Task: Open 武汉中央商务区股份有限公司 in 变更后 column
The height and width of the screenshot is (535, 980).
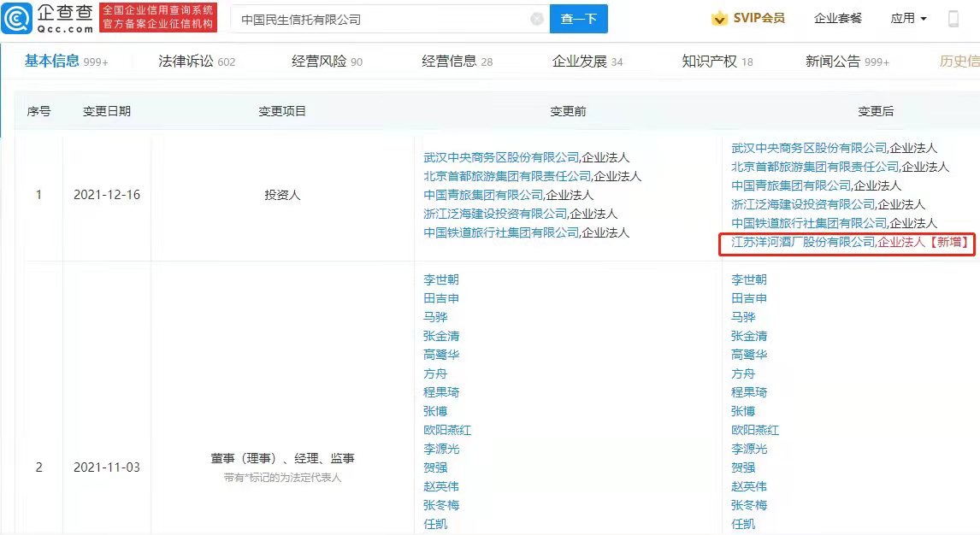Action: (809, 149)
